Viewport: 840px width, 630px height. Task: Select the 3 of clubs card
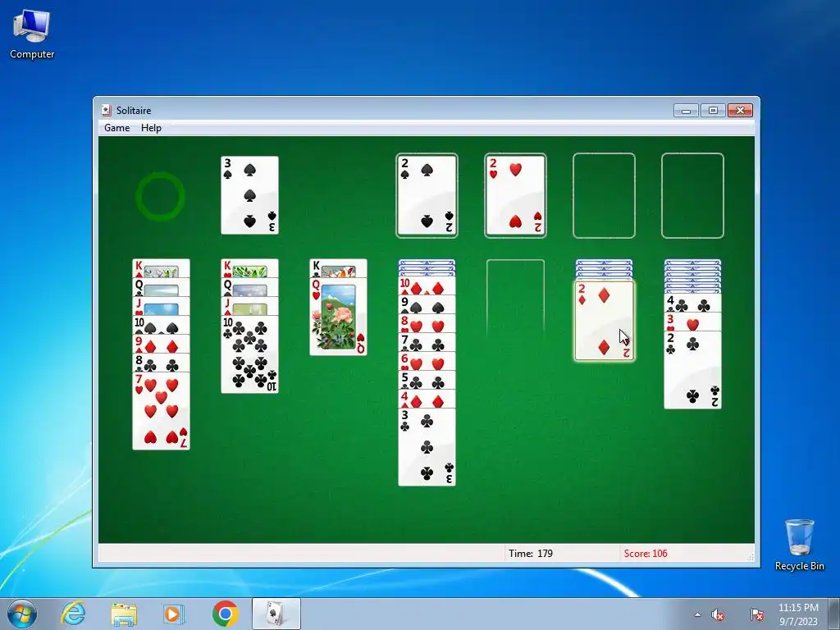[x=427, y=447]
